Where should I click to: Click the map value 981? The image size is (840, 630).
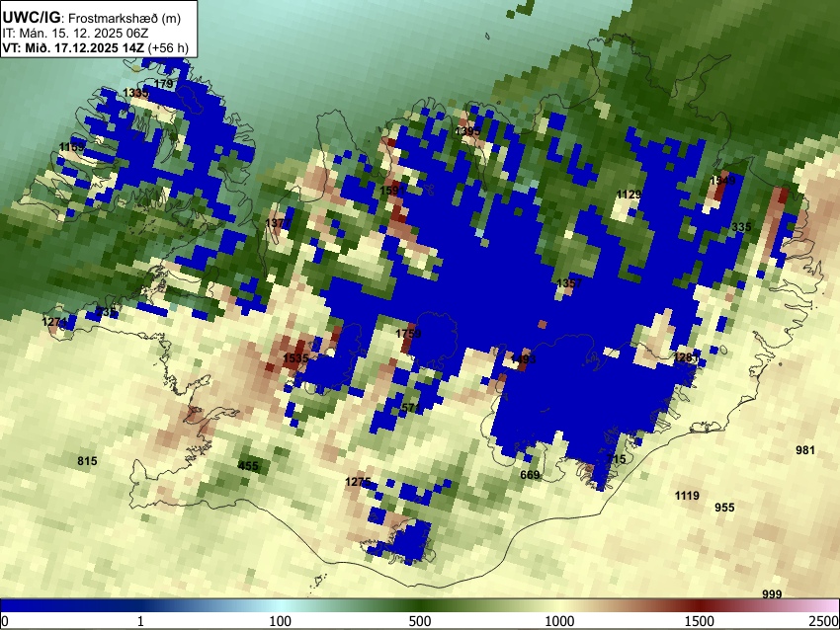[805, 450]
